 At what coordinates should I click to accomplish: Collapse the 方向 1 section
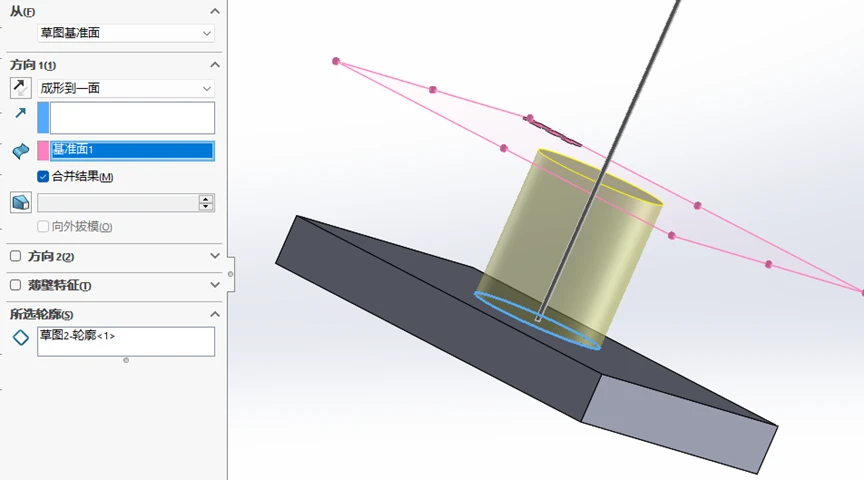pyautogui.click(x=215, y=65)
